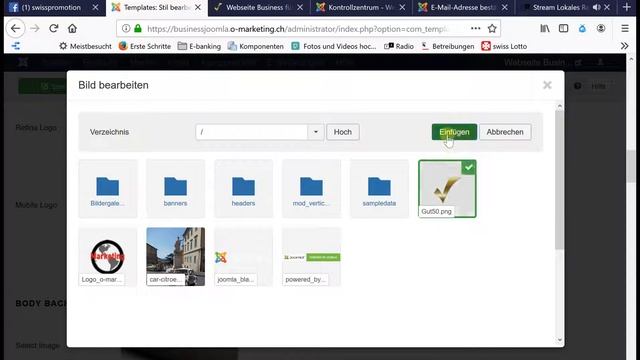Switch to the Kontrollzentrum tab
This screenshot has width=640, height=360.
[354, 7]
